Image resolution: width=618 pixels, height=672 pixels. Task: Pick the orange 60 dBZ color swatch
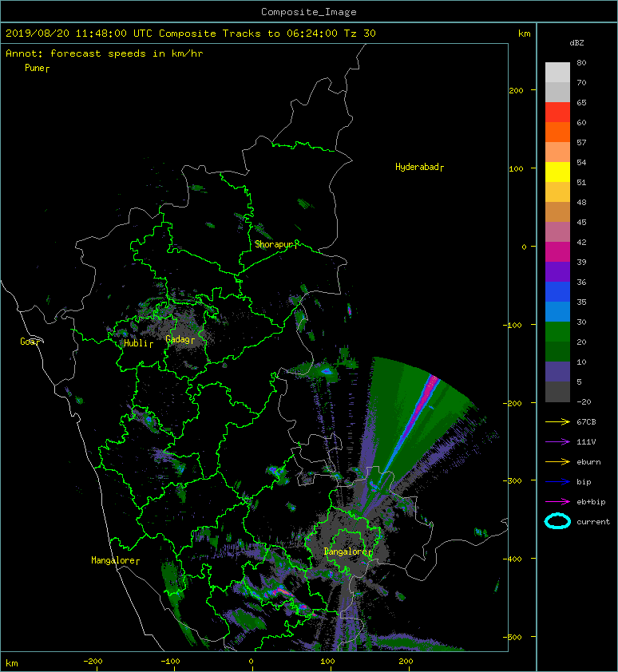pos(557,132)
